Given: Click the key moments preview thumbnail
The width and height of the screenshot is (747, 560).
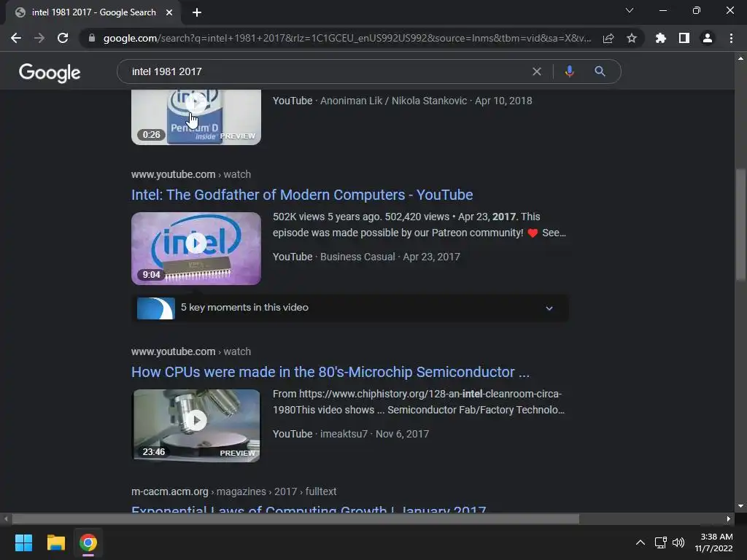Looking at the screenshot, I should pyautogui.click(x=156, y=308).
